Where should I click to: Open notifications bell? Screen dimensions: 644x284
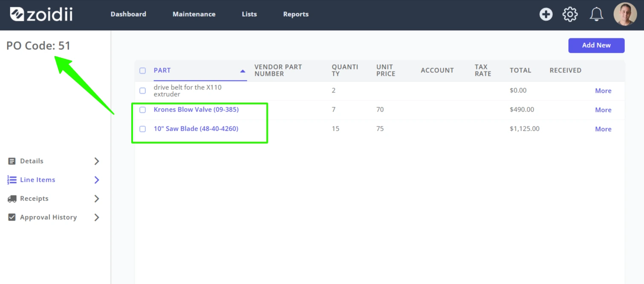(596, 14)
